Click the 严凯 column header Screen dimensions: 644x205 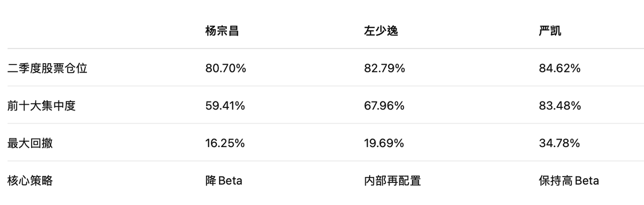pos(550,31)
